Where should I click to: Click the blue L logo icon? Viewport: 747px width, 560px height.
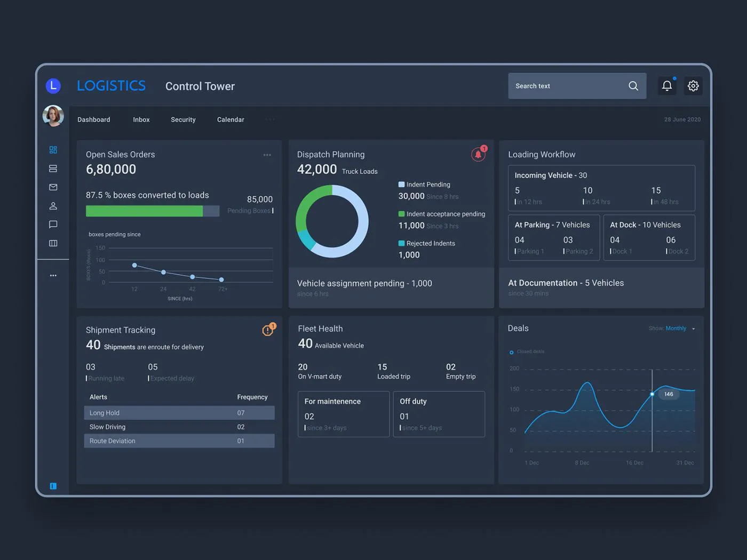click(x=53, y=85)
